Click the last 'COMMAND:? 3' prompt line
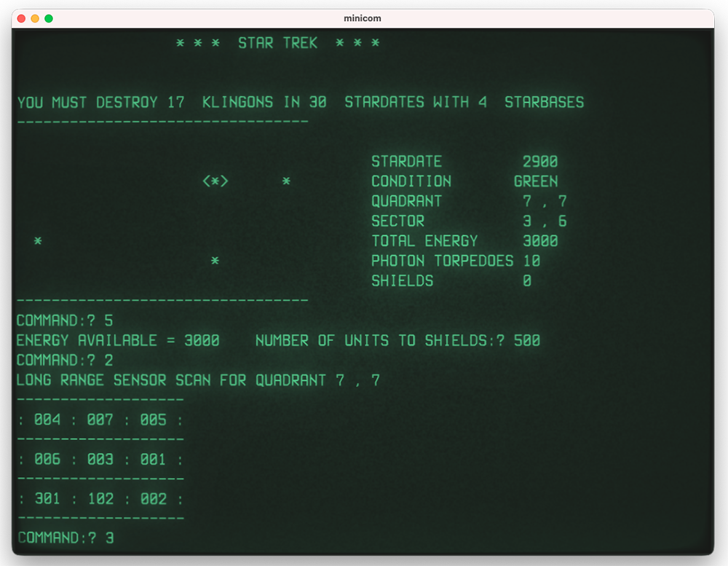The image size is (728, 566). click(x=66, y=538)
